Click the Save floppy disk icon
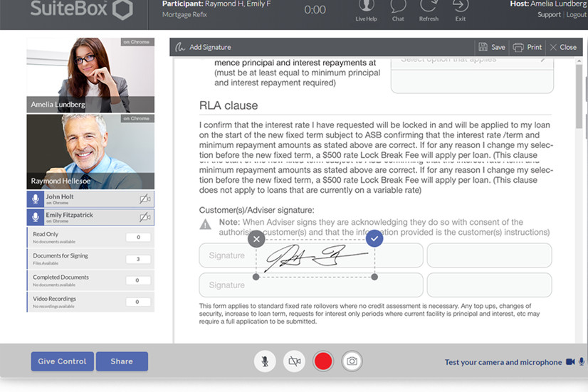Screen dimensions: 588x392 483,47
